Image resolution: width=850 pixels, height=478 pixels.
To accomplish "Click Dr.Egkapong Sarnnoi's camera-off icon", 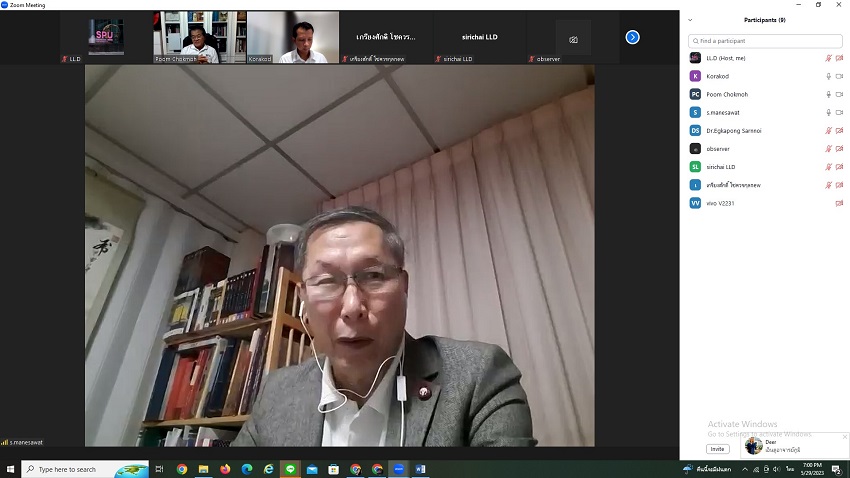I will [x=839, y=131].
